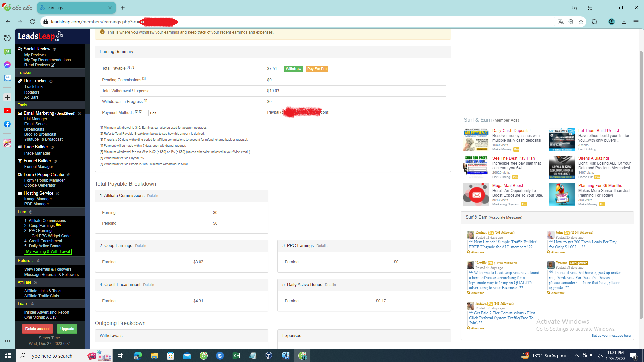Show Details for Affiliate Commissions
The image size is (644, 362).
tap(152, 196)
